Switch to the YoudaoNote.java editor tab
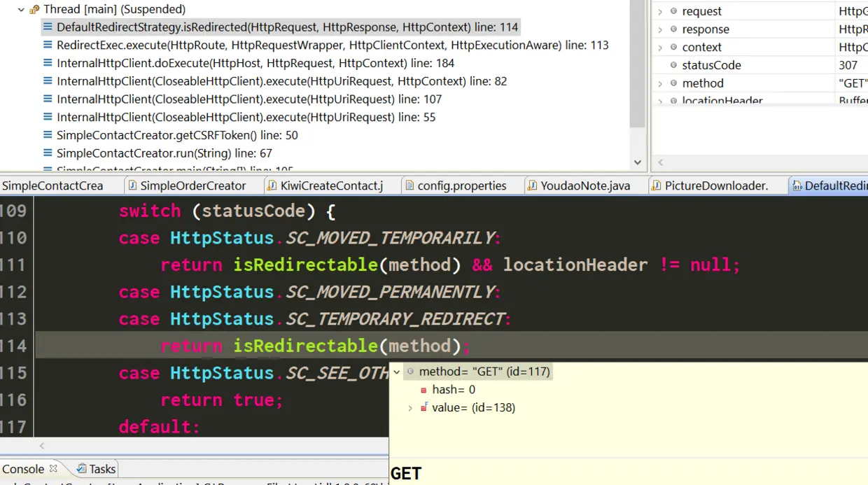Image resolution: width=868 pixels, height=485 pixels. pyautogui.click(x=585, y=185)
